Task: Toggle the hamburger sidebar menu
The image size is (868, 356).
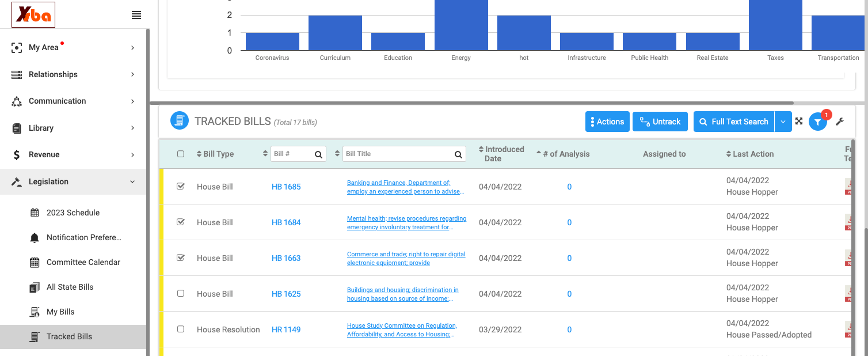Action: point(136,15)
